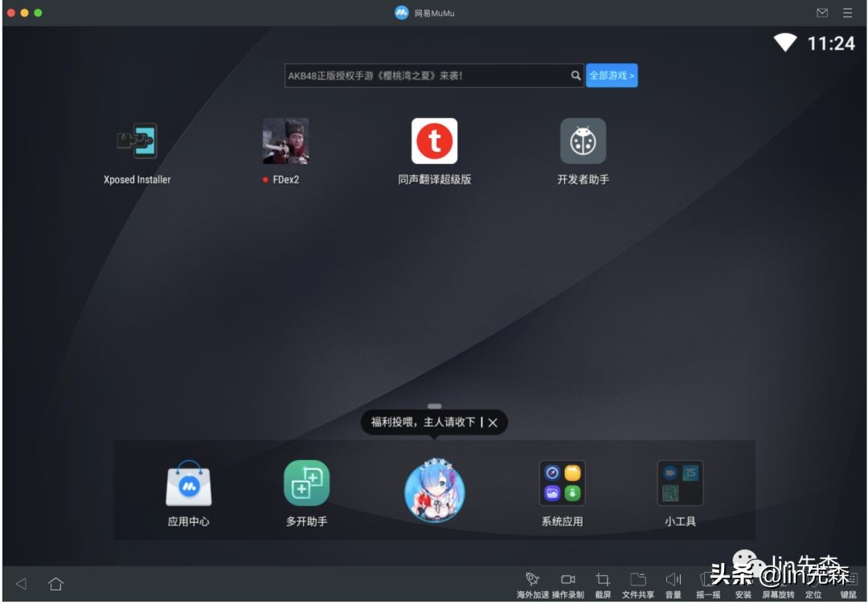This screenshot has width=868, height=604.
Task: Tap the 11:24 clock
Action: coord(831,43)
